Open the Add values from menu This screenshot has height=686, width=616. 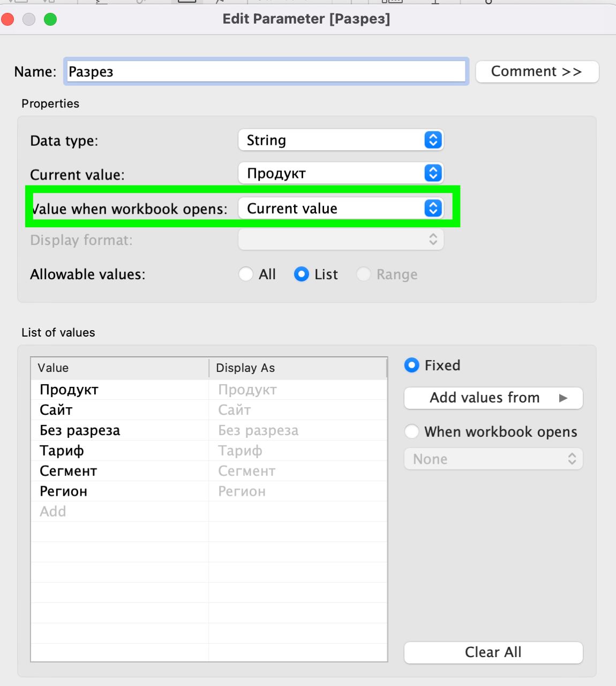pos(493,398)
